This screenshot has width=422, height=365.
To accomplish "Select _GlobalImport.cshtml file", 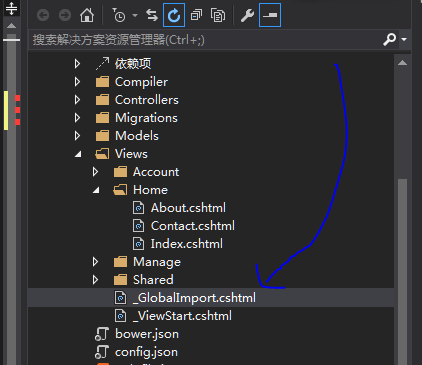I will [x=194, y=298].
